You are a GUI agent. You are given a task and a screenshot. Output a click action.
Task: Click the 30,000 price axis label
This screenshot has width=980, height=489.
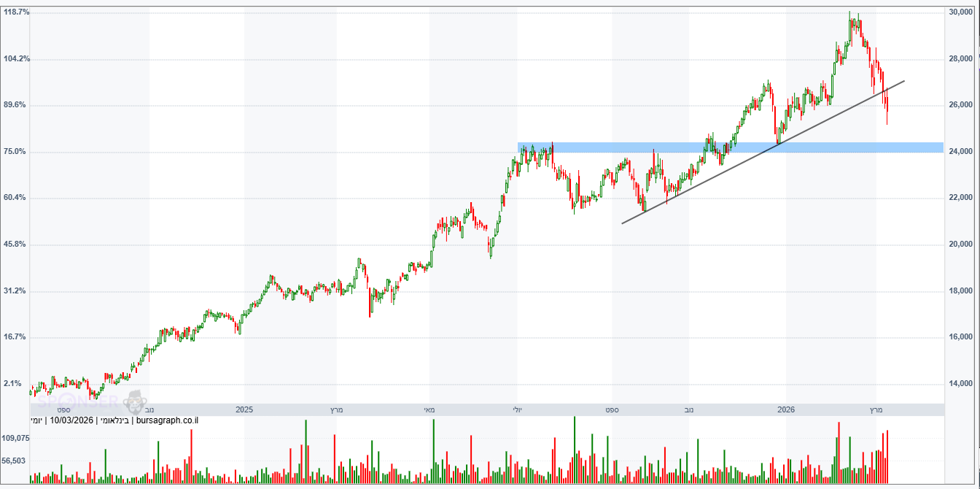click(960, 12)
